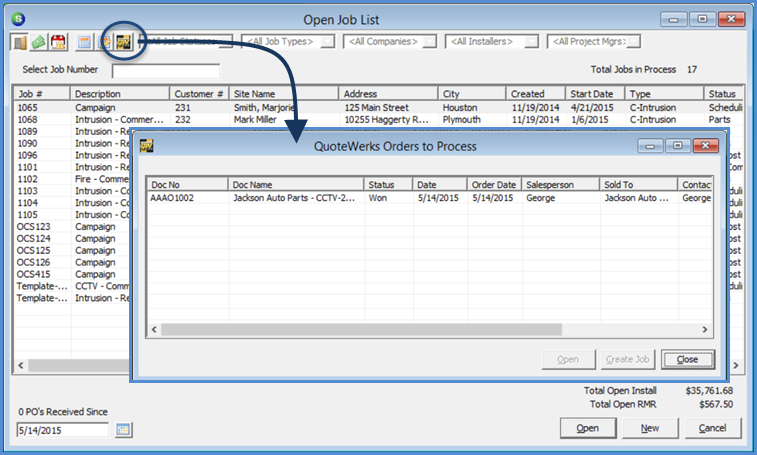Select job 1102 Fire row
Screen dimensions: 757x455
[x=72, y=179]
